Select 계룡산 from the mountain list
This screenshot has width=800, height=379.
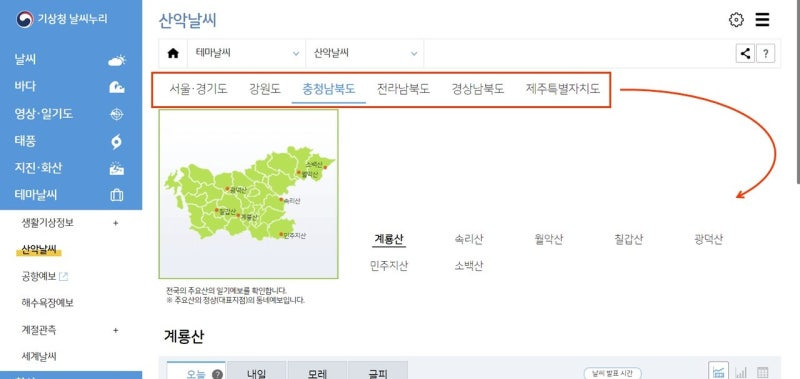(x=389, y=239)
